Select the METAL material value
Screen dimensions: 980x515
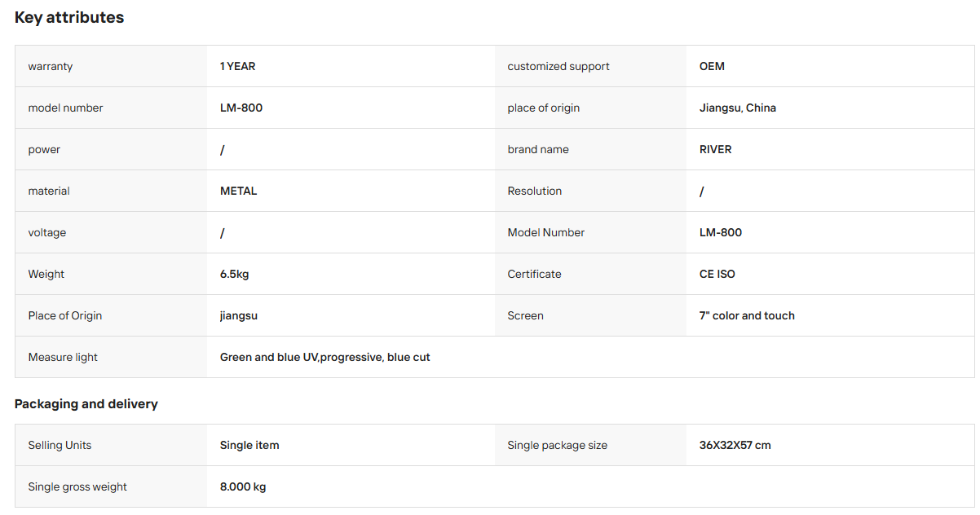coord(238,191)
